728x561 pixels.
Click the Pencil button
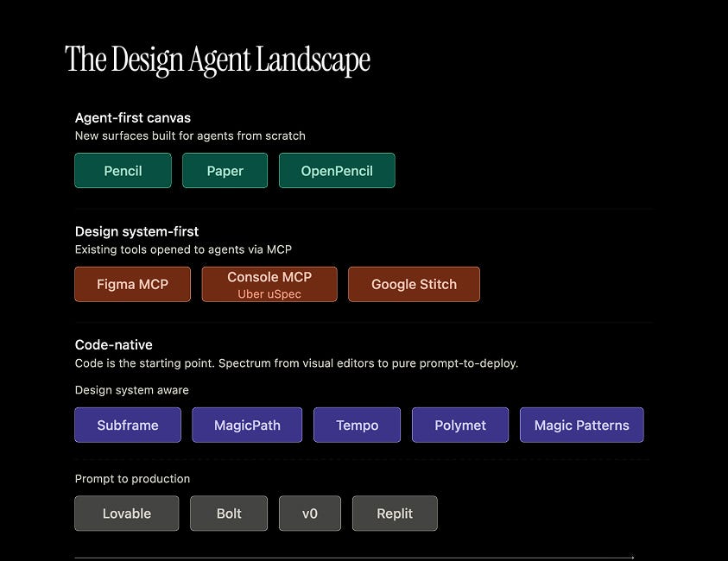point(123,170)
